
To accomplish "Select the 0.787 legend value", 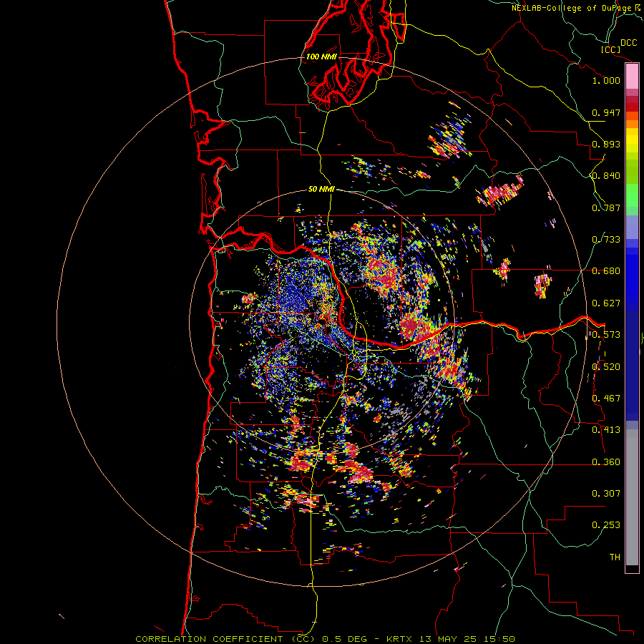I will [606, 208].
